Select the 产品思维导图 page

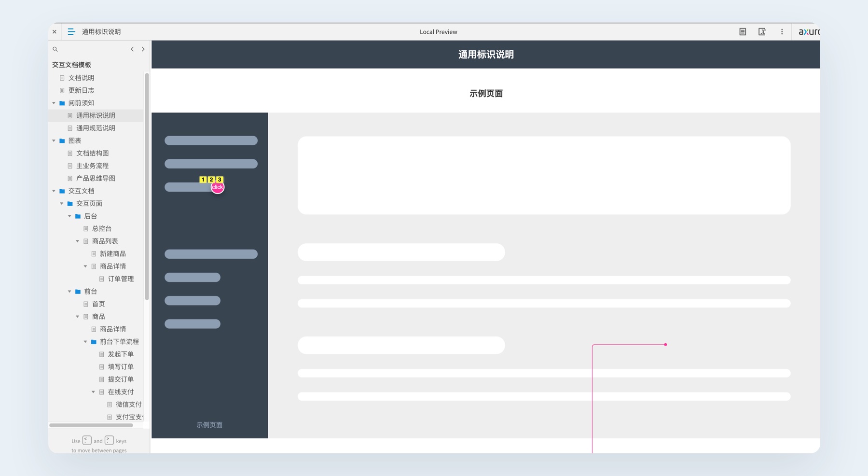tap(96, 179)
